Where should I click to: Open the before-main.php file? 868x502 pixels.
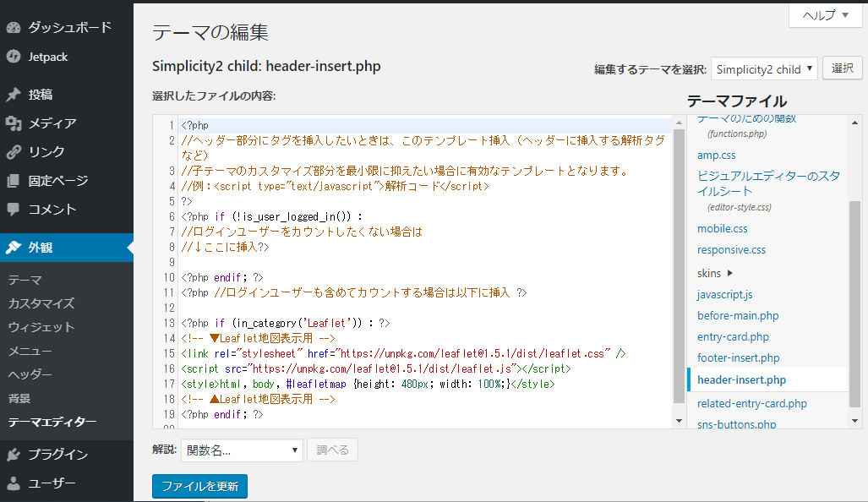738,315
